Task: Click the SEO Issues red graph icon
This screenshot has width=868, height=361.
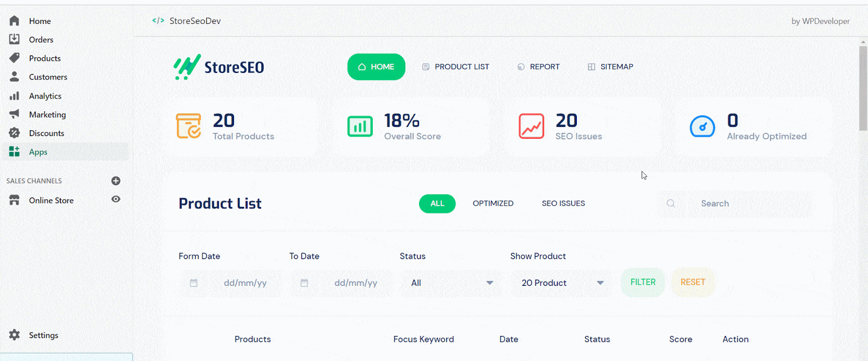Action: pyautogui.click(x=531, y=126)
